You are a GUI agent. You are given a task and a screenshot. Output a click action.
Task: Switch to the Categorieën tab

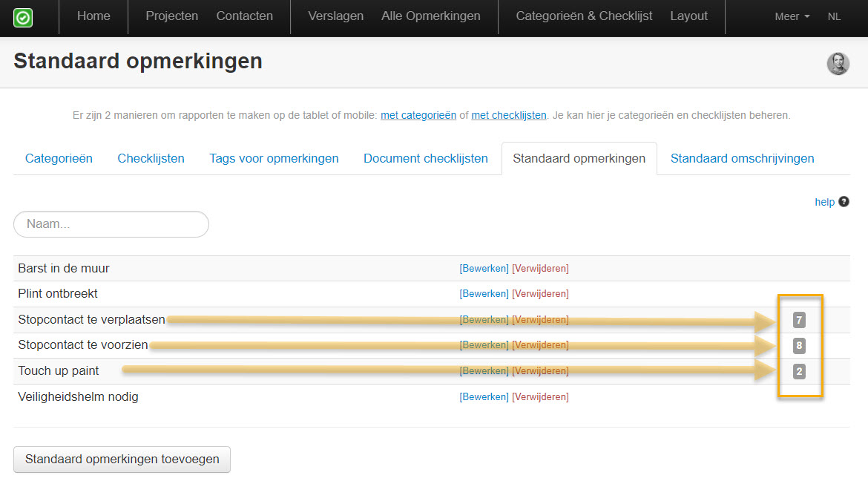59,158
